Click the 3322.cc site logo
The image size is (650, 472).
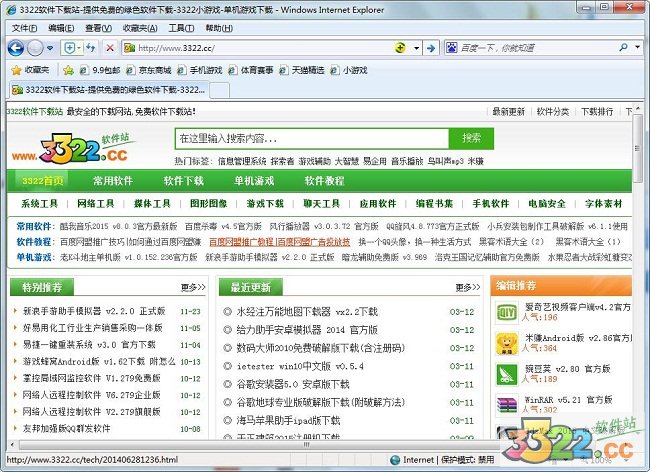[75, 148]
